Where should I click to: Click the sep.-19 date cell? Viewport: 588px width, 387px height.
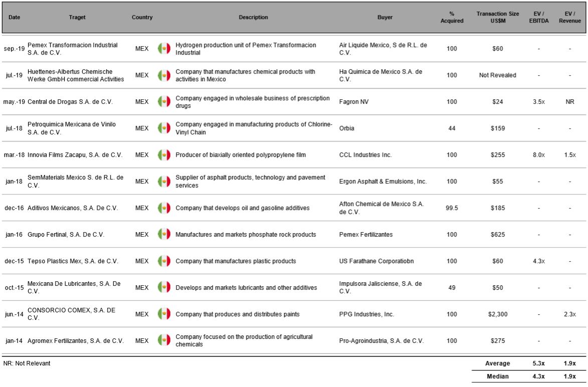14,48
